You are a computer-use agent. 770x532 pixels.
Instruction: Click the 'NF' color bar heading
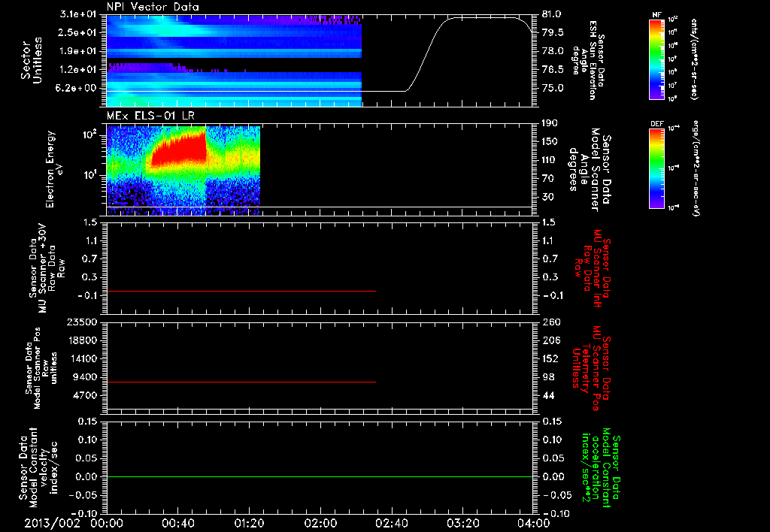[656, 15]
